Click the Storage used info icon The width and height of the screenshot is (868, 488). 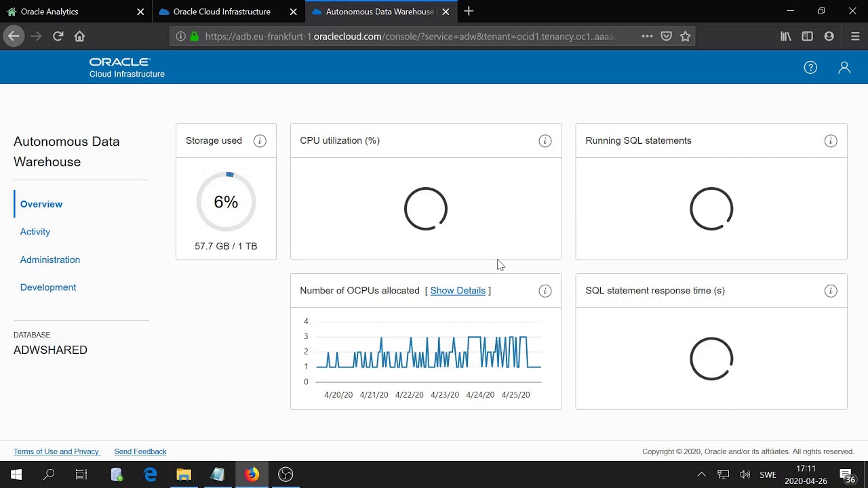(x=260, y=141)
